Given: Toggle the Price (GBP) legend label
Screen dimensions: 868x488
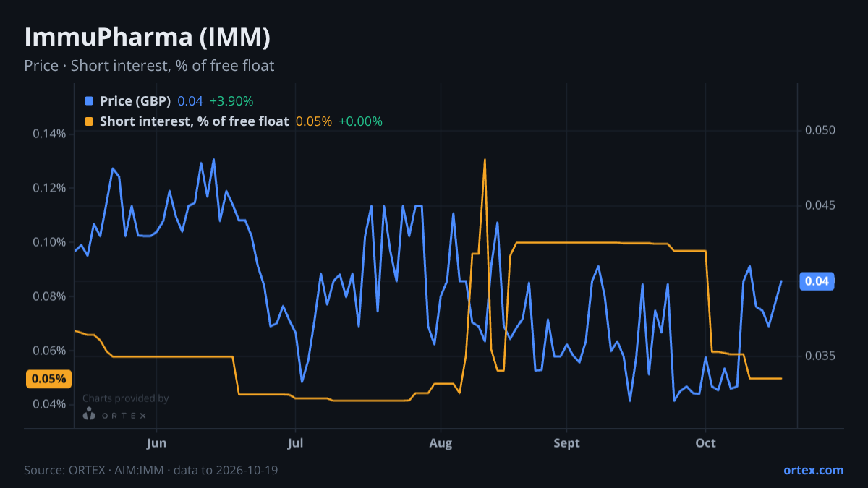Looking at the screenshot, I should click(x=135, y=101).
